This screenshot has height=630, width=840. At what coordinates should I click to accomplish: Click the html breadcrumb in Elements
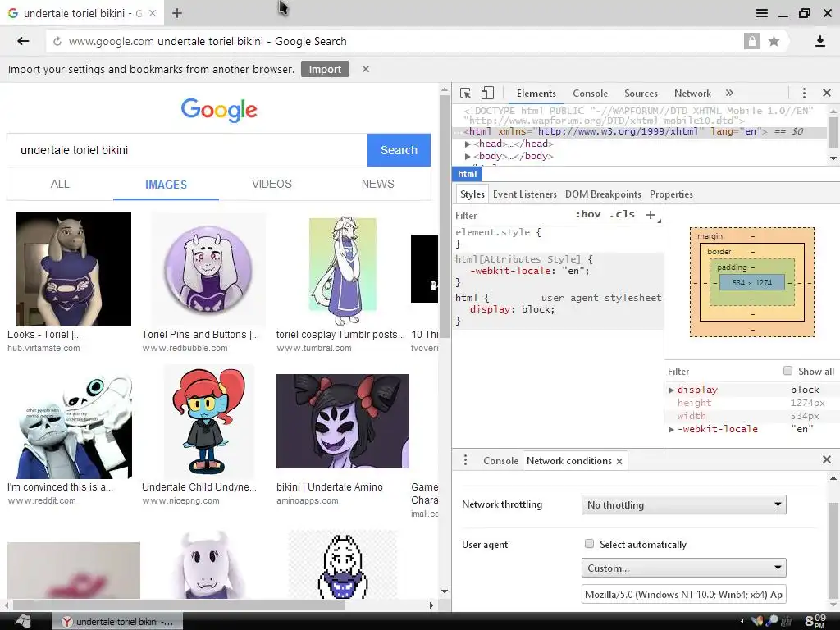click(467, 174)
